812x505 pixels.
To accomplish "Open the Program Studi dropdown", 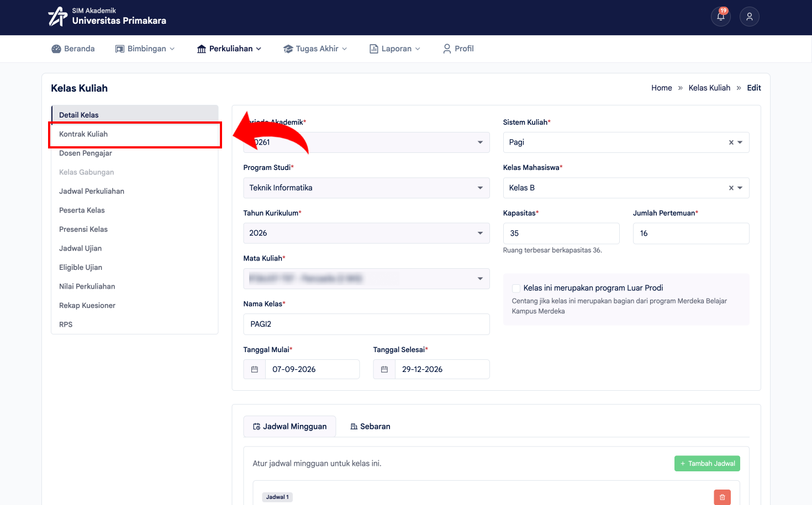I will [366, 188].
